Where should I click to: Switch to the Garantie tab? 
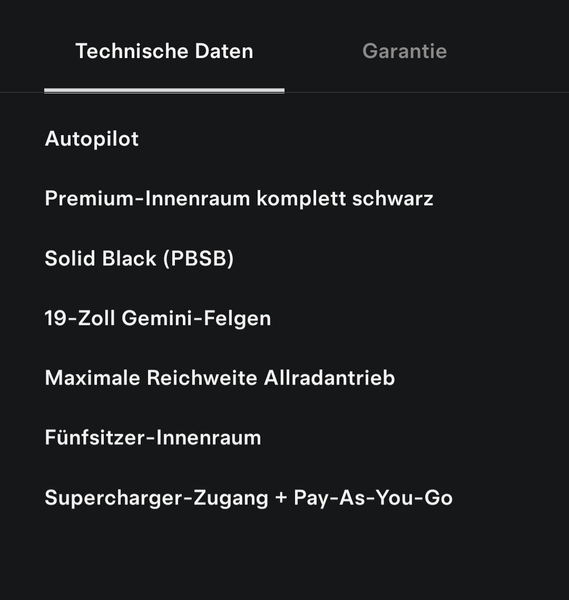(x=404, y=51)
